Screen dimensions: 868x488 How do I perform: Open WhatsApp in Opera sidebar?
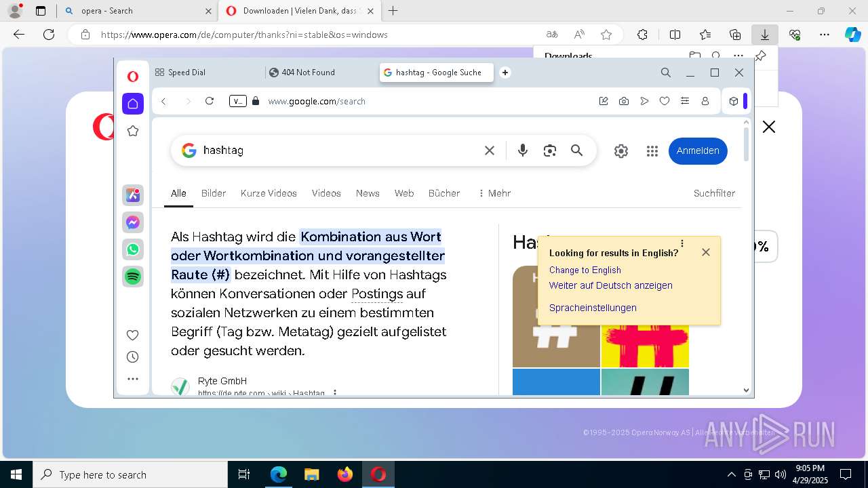click(x=133, y=249)
